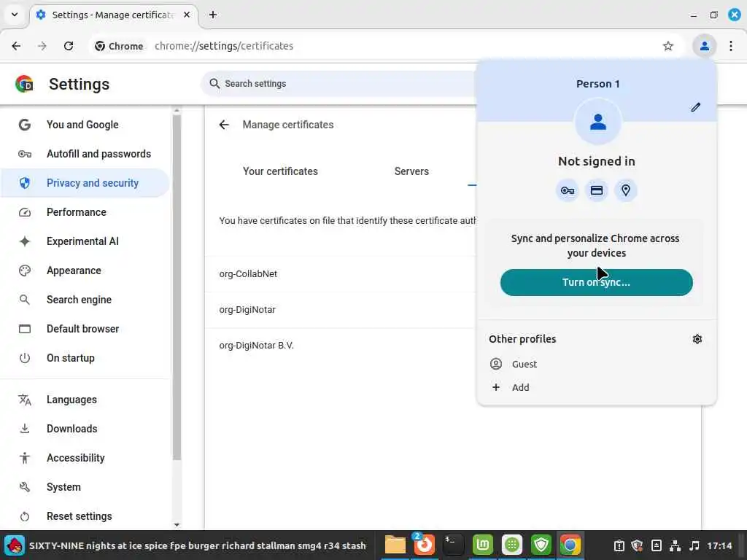Open the green grid app in taskbar
747x560 pixels.
(512, 545)
